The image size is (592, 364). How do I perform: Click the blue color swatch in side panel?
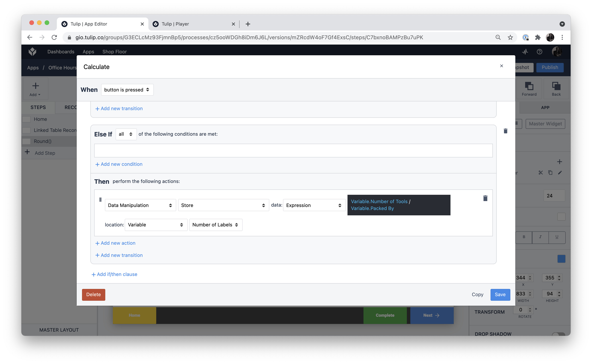pos(561,259)
